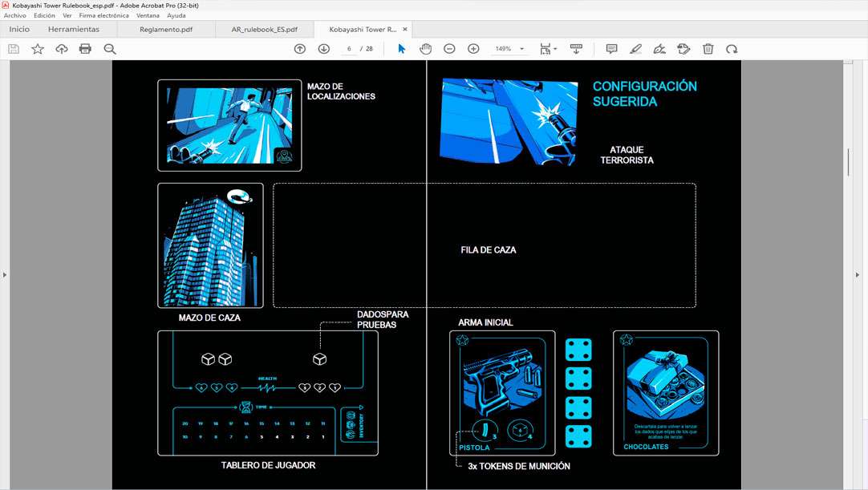Open the Ayuda menu

pyautogui.click(x=176, y=15)
